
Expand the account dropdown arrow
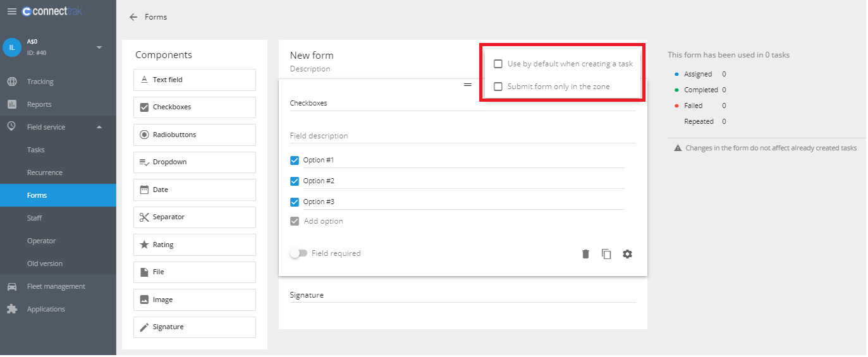[99, 47]
